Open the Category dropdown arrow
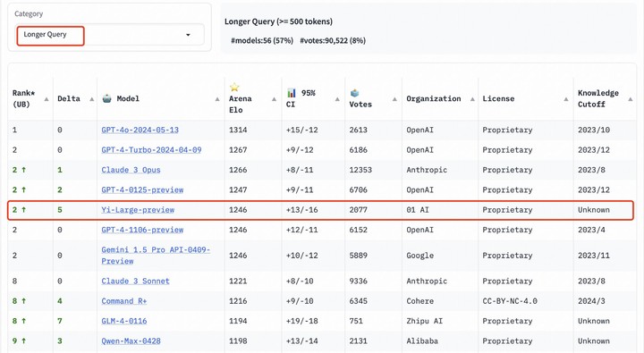The width and height of the screenshot is (644, 353). coord(188,35)
